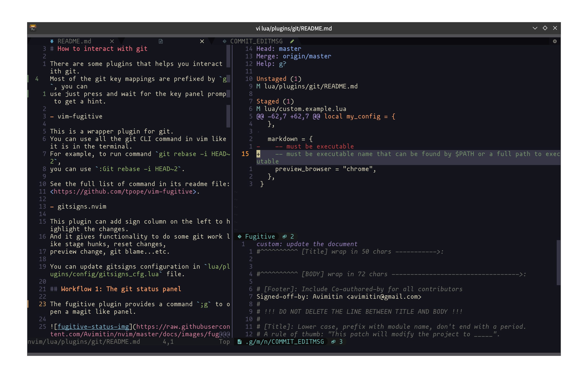Switch to the COMMIT_EDITMSG tab

(x=256, y=41)
